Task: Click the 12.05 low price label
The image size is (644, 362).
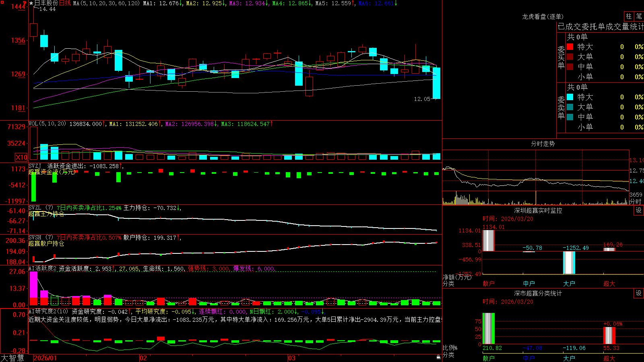Action: pyautogui.click(x=422, y=99)
